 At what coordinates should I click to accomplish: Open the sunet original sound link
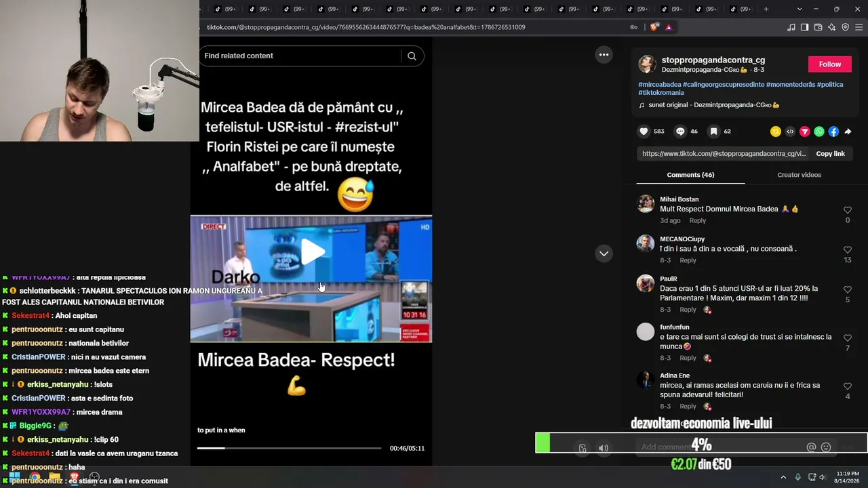(x=714, y=105)
